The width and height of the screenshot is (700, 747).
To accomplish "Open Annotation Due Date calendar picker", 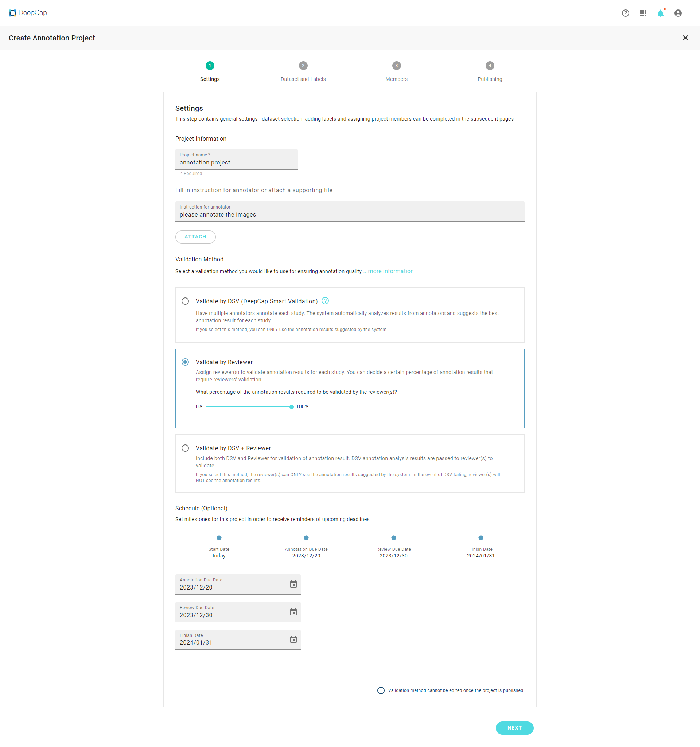I will coord(293,584).
